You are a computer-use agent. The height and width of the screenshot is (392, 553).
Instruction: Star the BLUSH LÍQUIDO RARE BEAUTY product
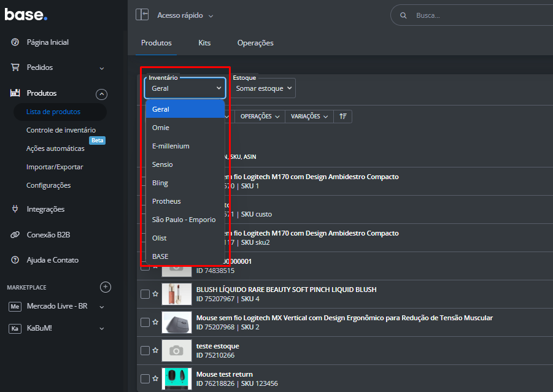[x=155, y=294]
